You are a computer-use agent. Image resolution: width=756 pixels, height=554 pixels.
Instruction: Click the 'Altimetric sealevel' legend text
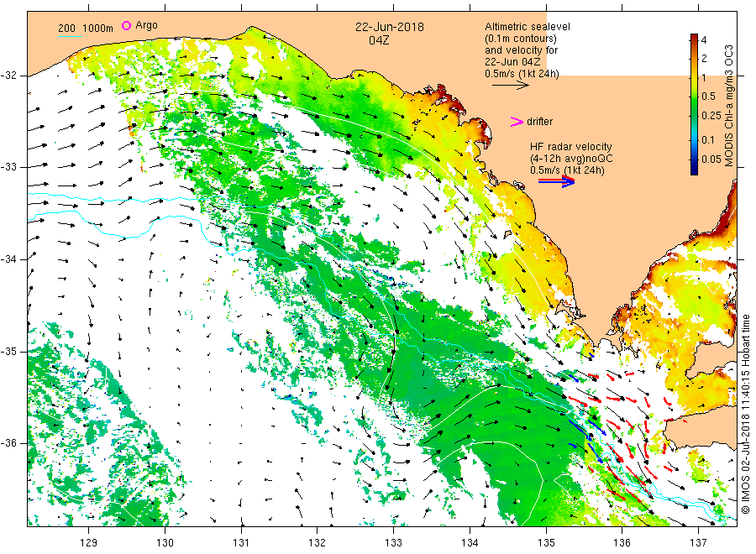pos(528,27)
